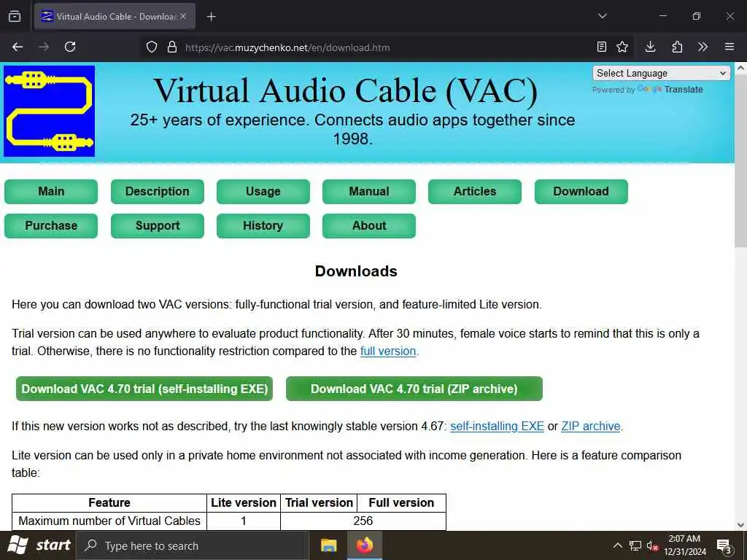The image size is (747, 560).
Task: Open Firefox downloads panel
Action: pos(650,47)
